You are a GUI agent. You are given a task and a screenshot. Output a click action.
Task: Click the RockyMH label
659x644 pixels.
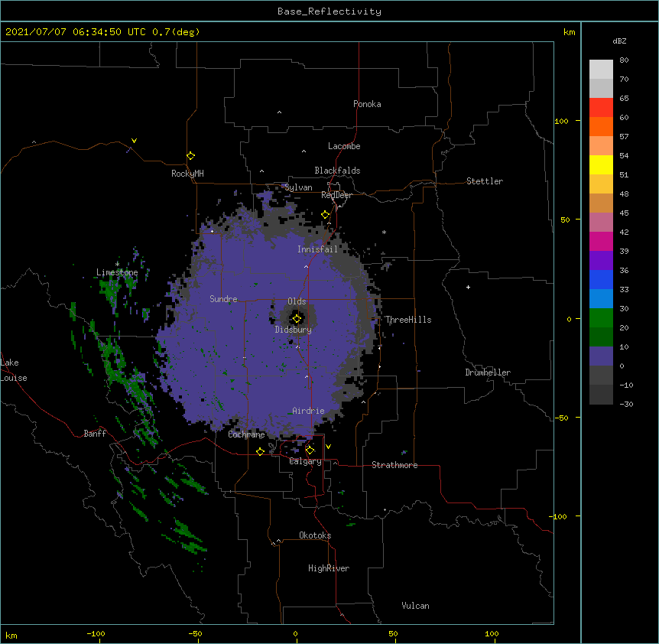pyautogui.click(x=187, y=174)
